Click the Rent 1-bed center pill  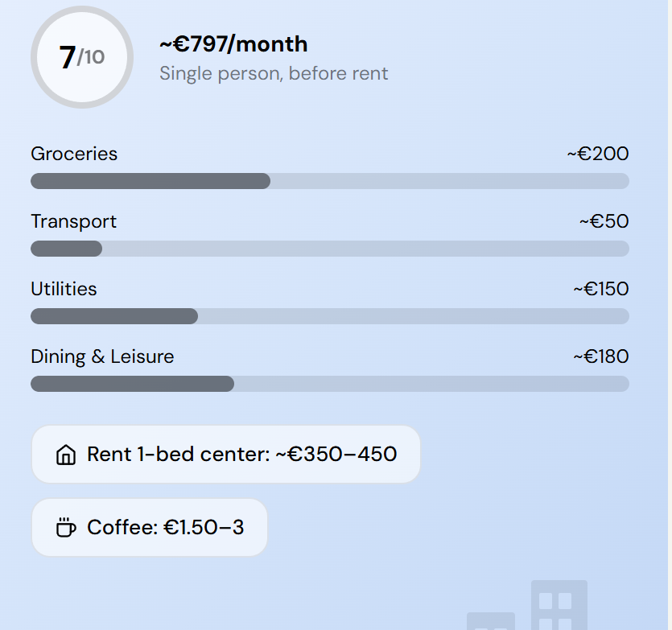[x=225, y=455]
